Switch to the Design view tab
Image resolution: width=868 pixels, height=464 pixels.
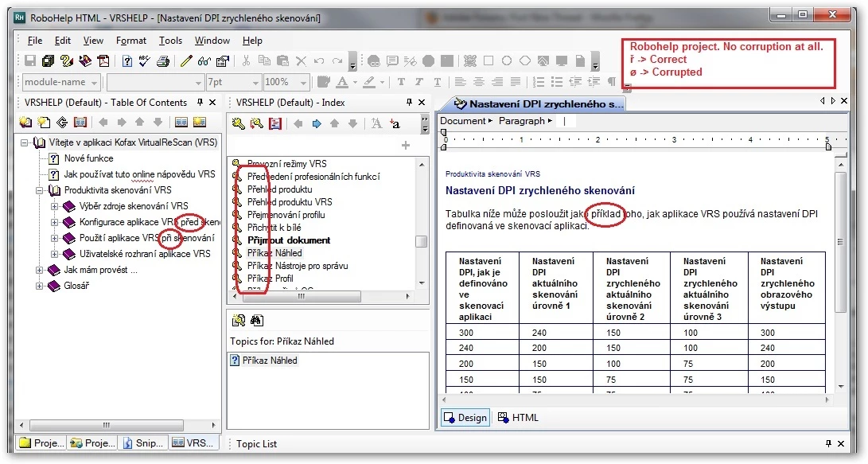click(465, 418)
